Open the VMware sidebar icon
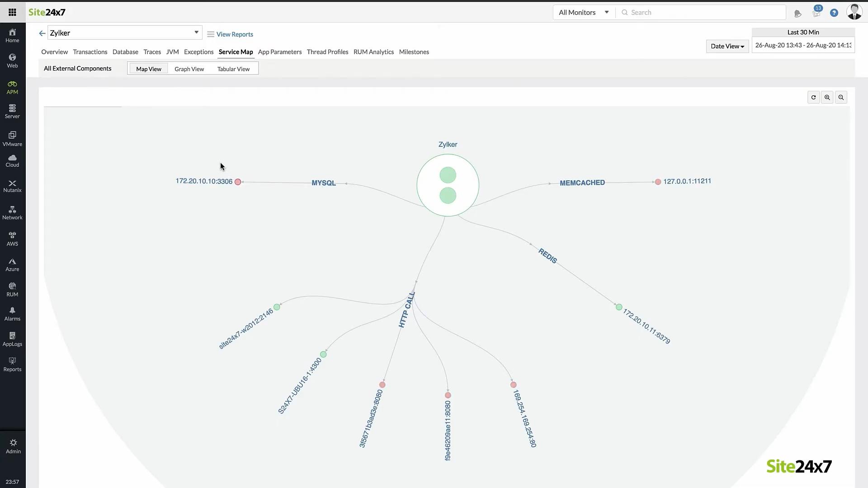This screenshot has width=868, height=488. [12, 139]
